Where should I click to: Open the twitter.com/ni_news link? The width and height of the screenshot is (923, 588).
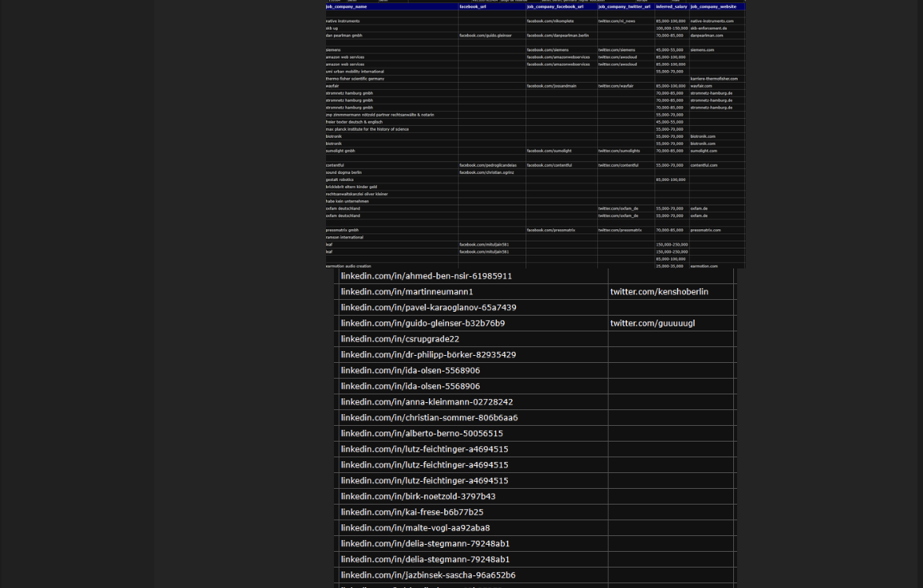point(617,21)
